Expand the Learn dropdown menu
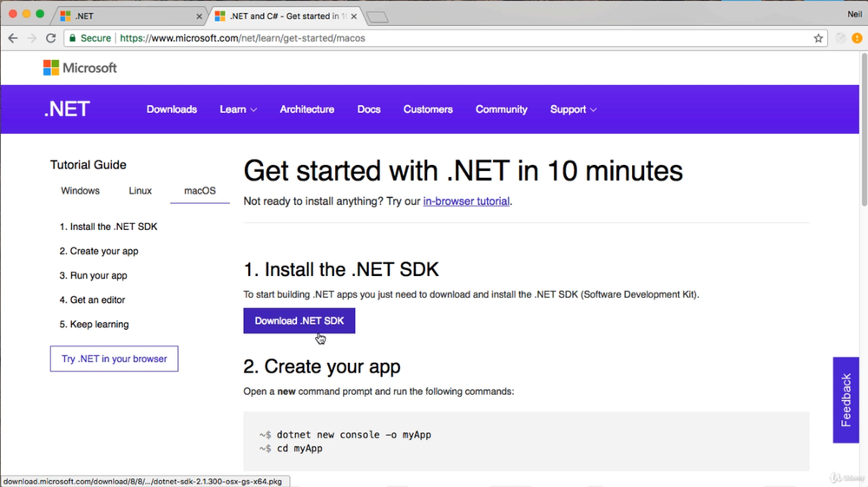This screenshot has width=868, height=487. coord(238,109)
